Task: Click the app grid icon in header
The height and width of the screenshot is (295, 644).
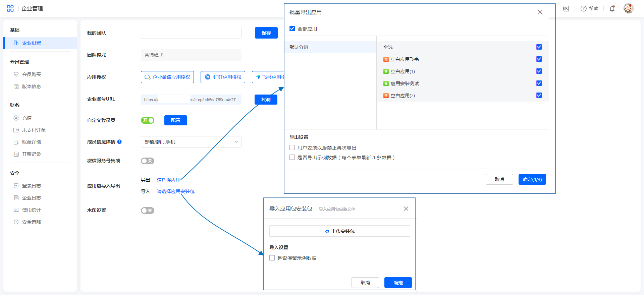Action: [10, 8]
